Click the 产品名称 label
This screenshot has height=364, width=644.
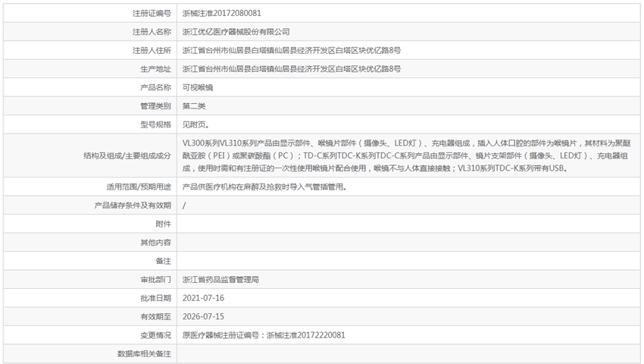(155, 87)
